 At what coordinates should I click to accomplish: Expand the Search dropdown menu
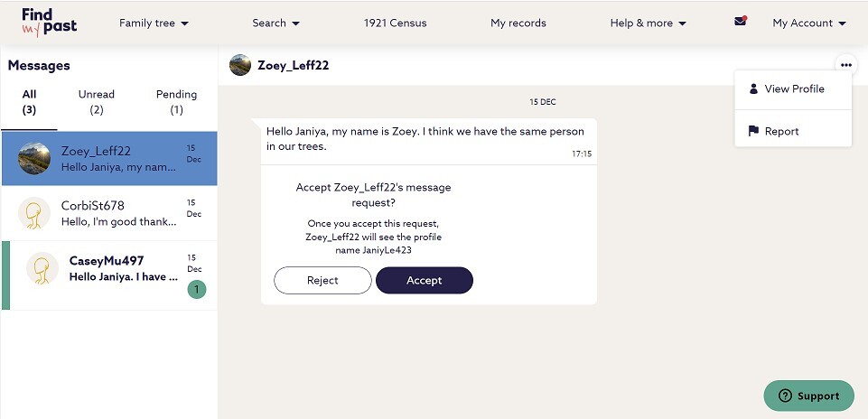(275, 23)
